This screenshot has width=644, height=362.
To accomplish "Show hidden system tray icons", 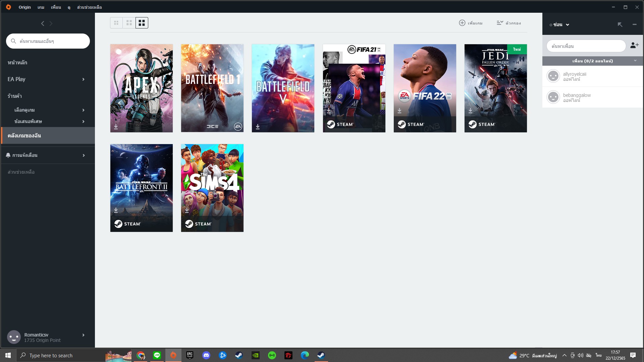I will pos(565,355).
